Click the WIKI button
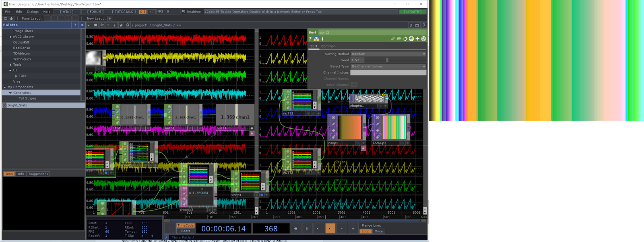The height and width of the screenshot is (242, 644). point(67,12)
